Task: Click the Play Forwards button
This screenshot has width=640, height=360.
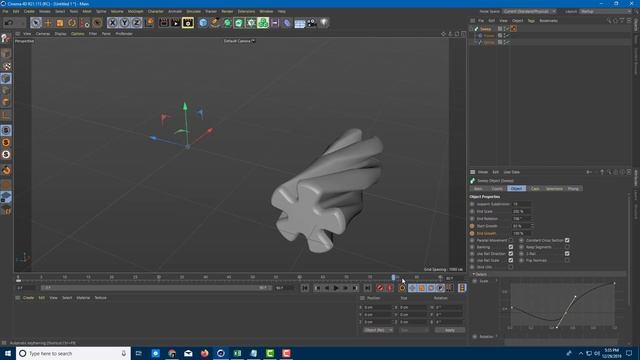Action: point(336,288)
